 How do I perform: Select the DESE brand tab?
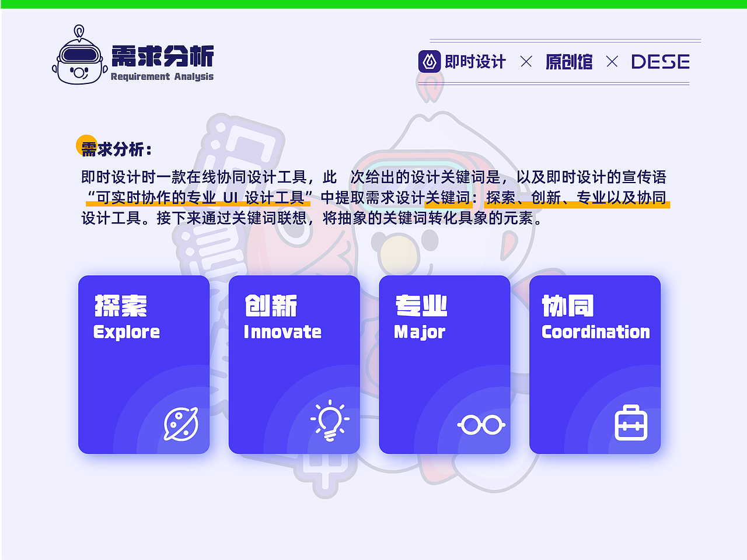click(661, 61)
